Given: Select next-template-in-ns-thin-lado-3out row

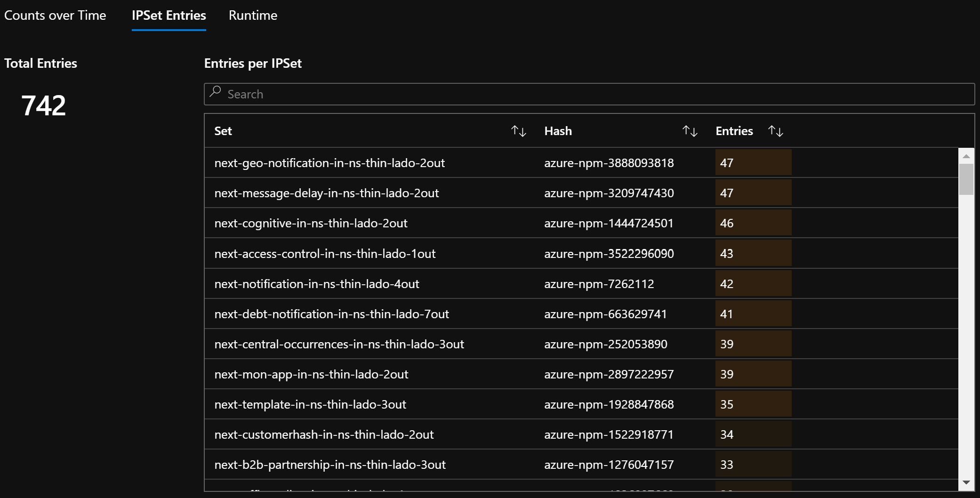Looking at the screenshot, I should [310, 404].
